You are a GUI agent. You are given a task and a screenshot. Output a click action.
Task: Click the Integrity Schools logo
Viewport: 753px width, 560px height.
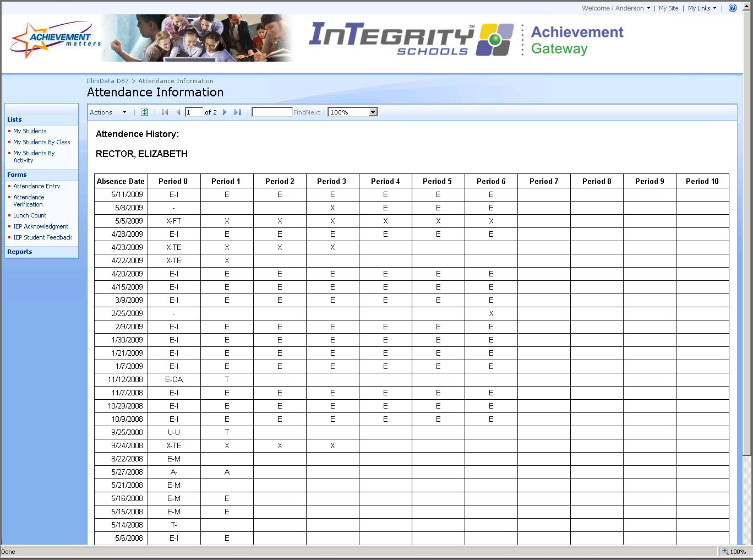pos(411,39)
